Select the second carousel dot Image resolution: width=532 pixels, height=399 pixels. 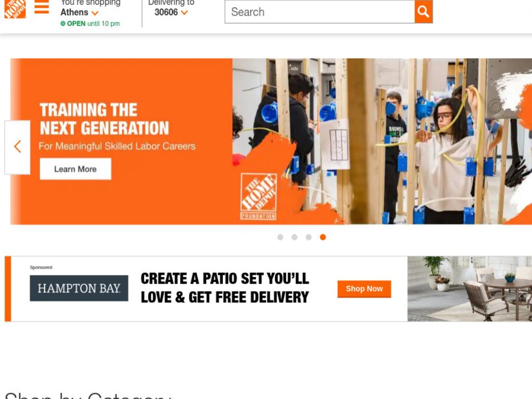click(295, 237)
